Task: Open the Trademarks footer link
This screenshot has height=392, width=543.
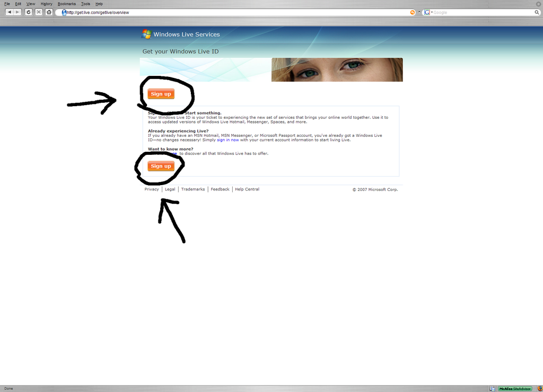Action: pyautogui.click(x=193, y=189)
